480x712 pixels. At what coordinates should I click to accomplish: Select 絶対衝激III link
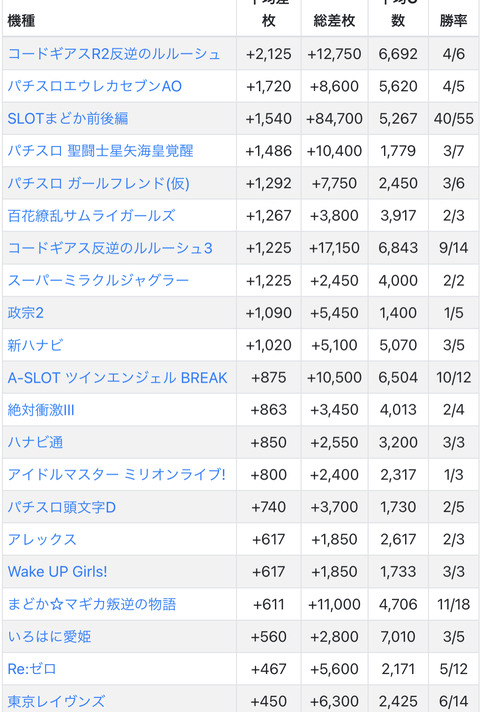[41, 410]
